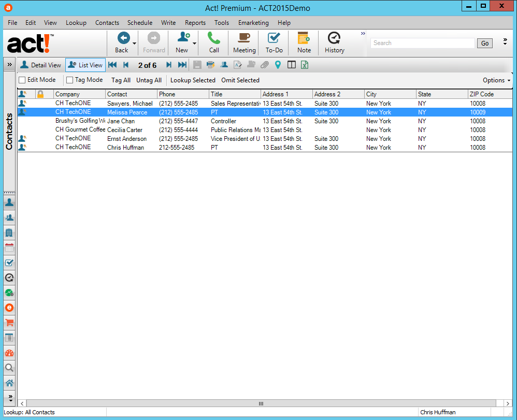The height and width of the screenshot is (420, 517).
Task: Click Lookup Selected
Action: [193, 80]
